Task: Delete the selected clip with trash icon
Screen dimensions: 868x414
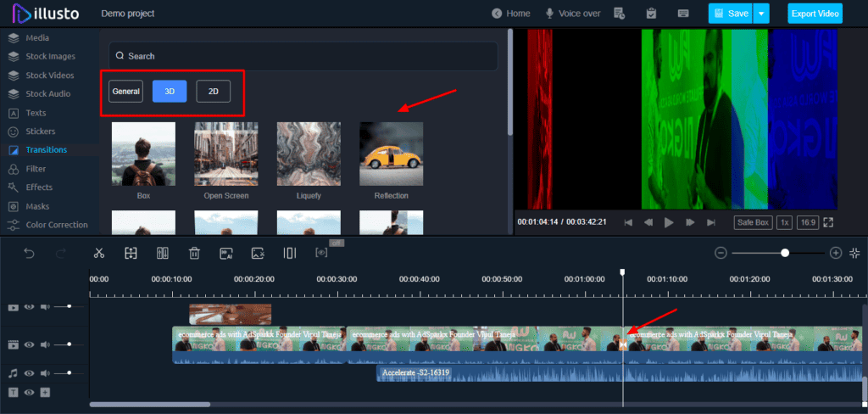Action: [x=194, y=254]
